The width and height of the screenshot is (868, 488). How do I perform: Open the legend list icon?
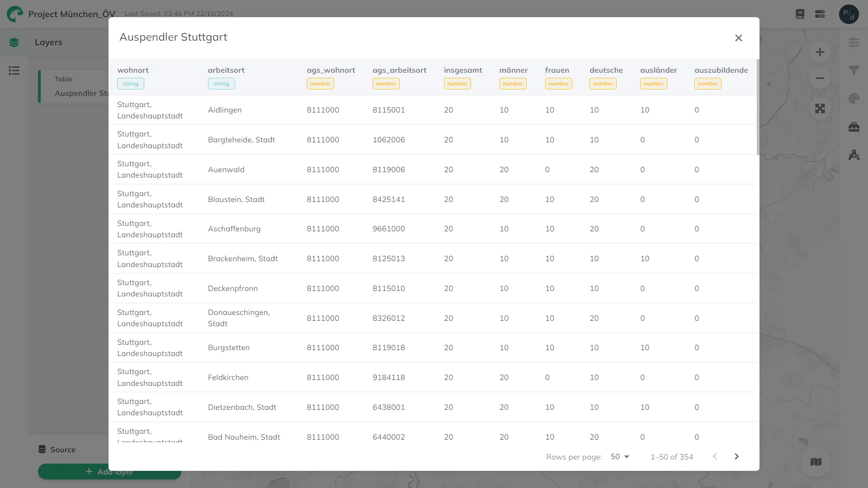coord(14,70)
